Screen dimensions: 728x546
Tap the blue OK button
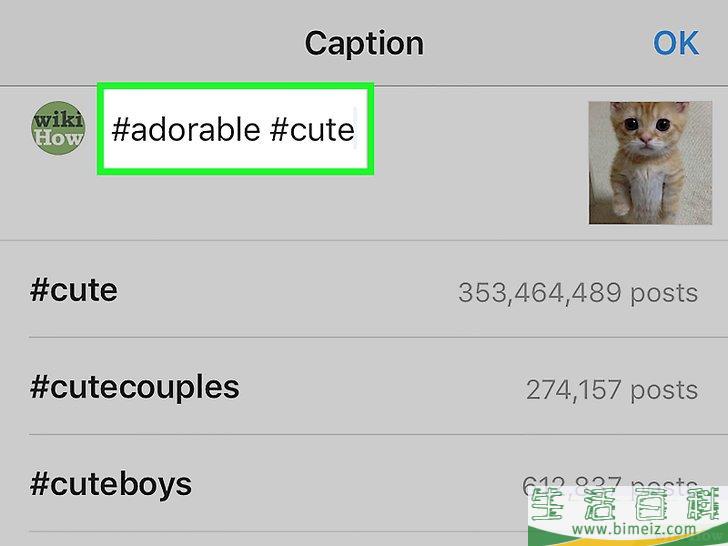click(x=676, y=43)
